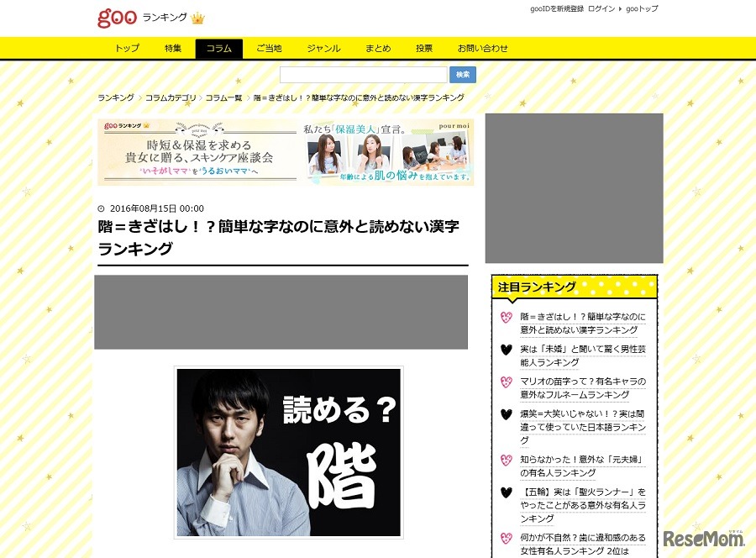Open the 特集 navigation tab
Screen dimensions: 756x558
172,48
